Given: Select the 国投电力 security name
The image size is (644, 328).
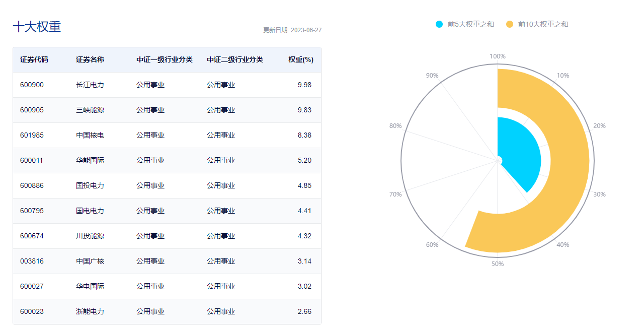Looking at the screenshot, I should [90, 185].
